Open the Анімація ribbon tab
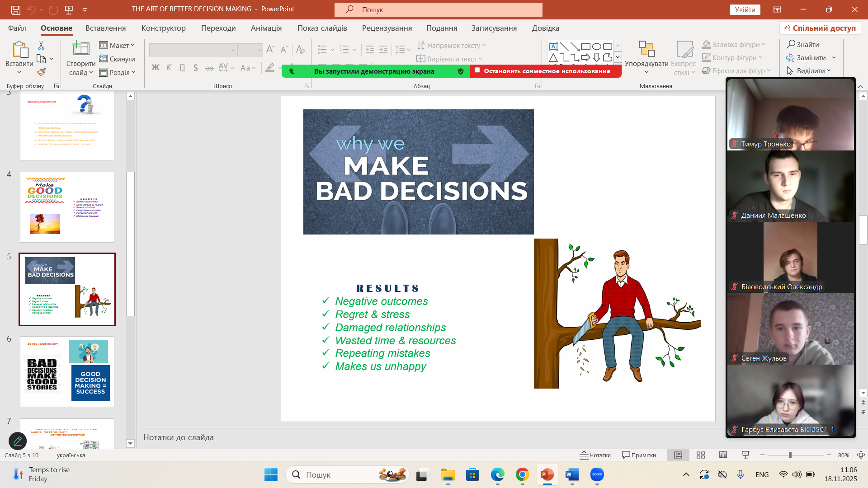This screenshot has width=868, height=488. [266, 28]
